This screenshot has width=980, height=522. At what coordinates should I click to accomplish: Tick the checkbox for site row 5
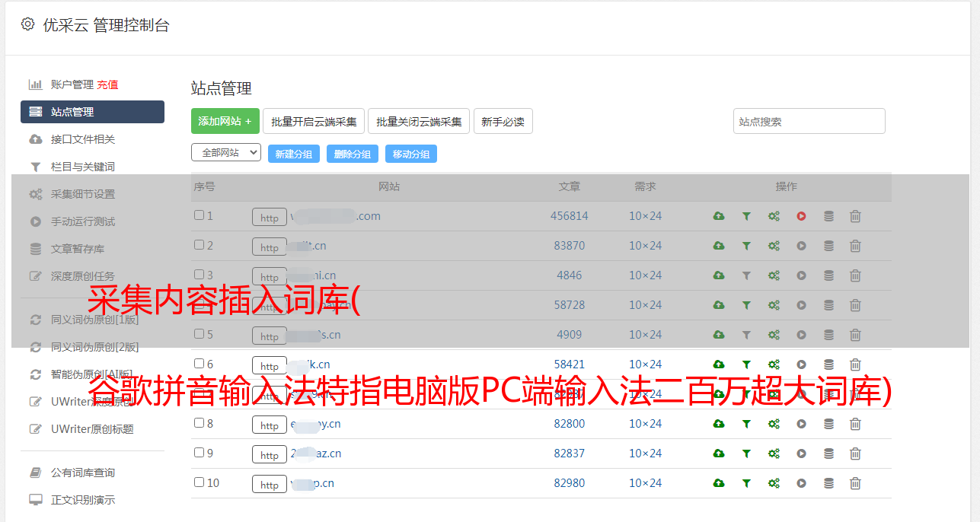click(x=199, y=334)
